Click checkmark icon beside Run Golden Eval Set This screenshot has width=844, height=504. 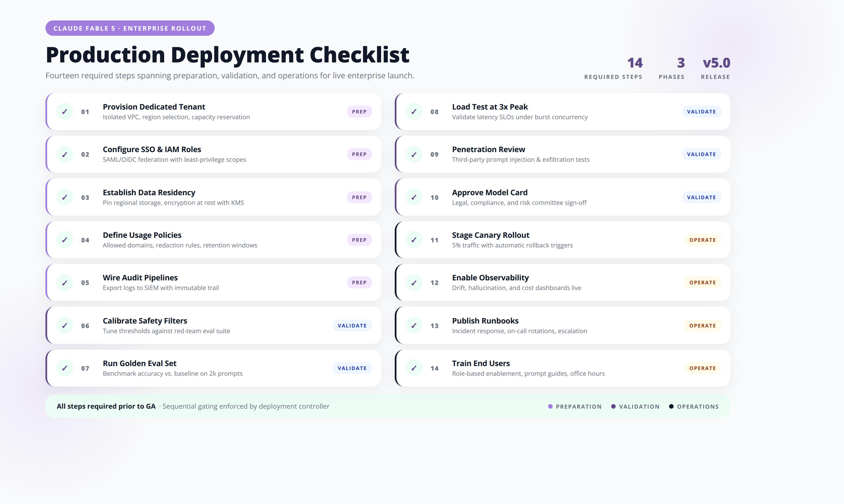click(64, 368)
